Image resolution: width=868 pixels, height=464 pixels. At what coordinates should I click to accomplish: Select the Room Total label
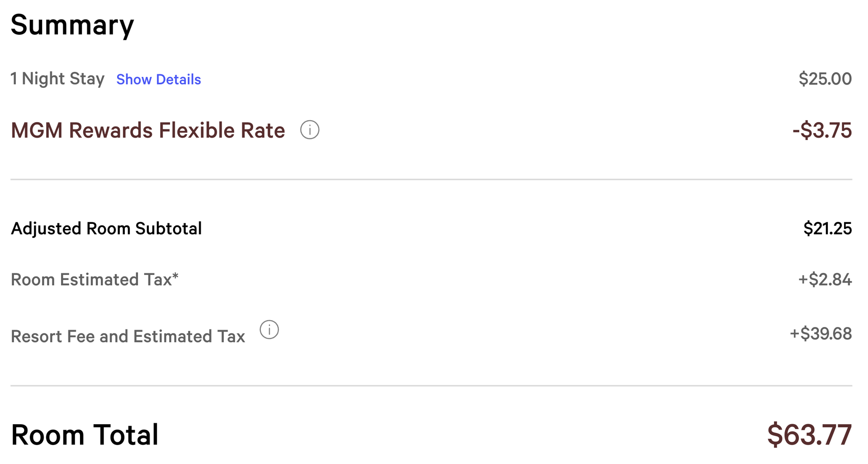point(85,435)
